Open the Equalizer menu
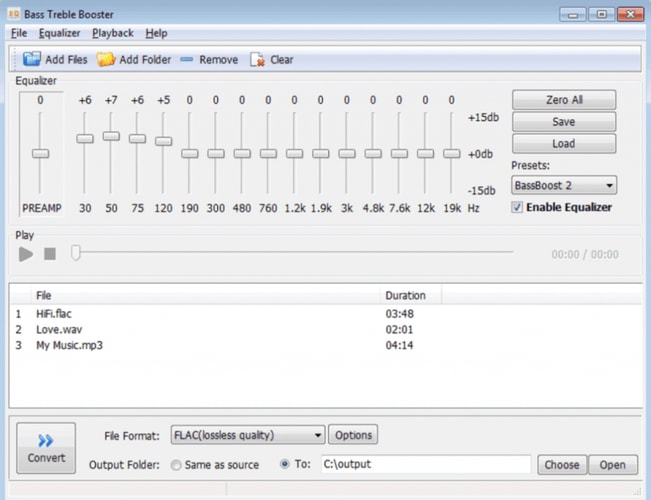Viewport: 651px width, 500px height. [x=59, y=33]
